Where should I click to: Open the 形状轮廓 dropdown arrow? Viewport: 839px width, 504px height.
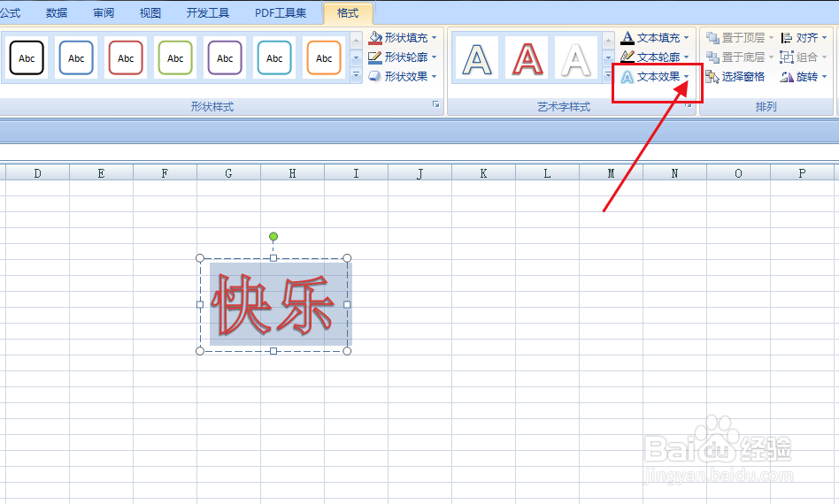click(x=434, y=57)
